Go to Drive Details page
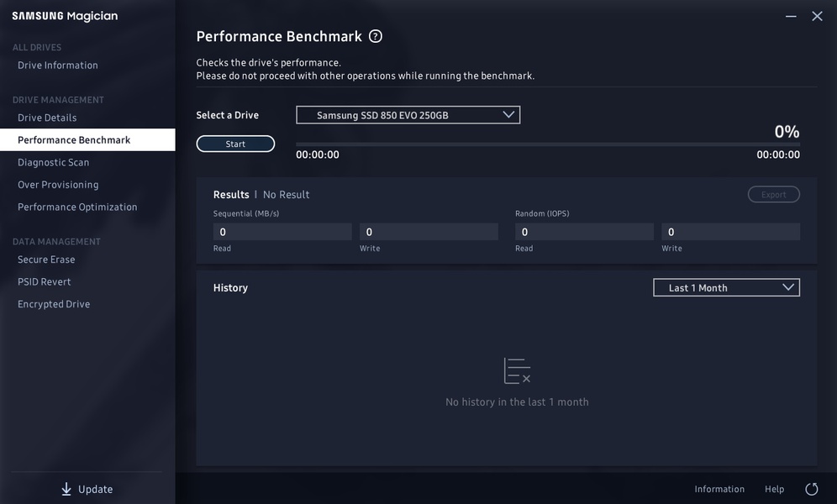 click(47, 118)
